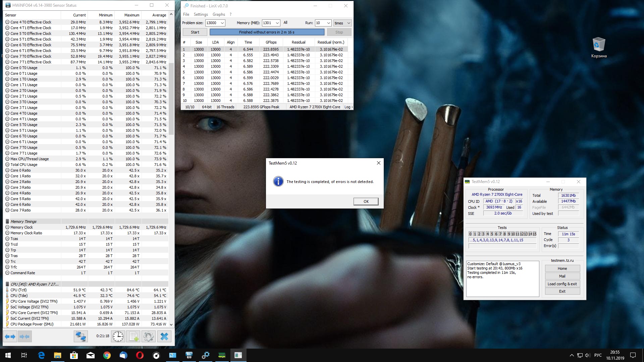
Task: Open the Graphs menu in LinX
Action: 219,14
